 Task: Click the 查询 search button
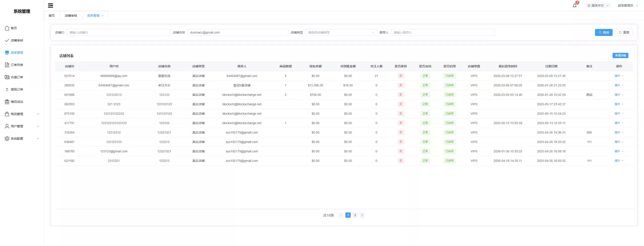tap(603, 32)
